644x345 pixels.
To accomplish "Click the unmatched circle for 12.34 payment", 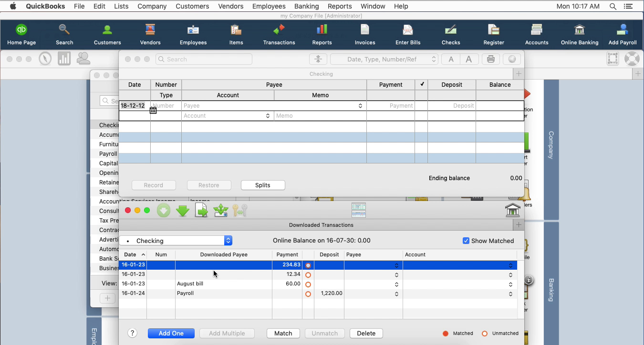I will (308, 275).
